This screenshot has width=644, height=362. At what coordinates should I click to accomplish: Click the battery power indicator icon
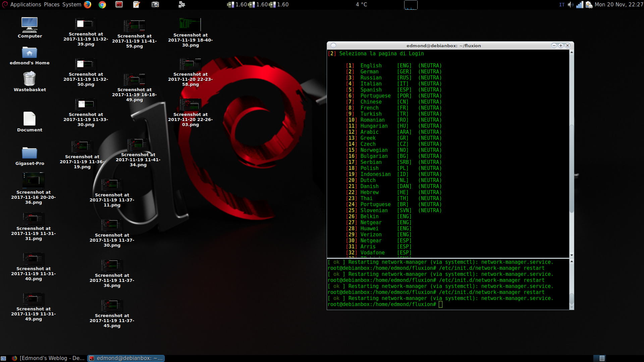(x=589, y=5)
